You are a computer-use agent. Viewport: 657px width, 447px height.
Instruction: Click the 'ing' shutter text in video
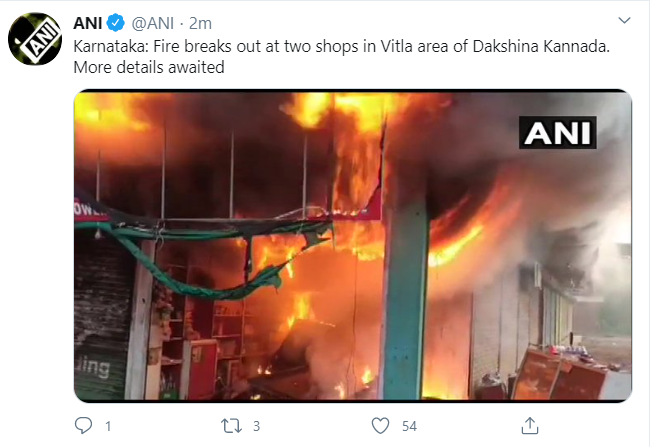[x=94, y=368]
